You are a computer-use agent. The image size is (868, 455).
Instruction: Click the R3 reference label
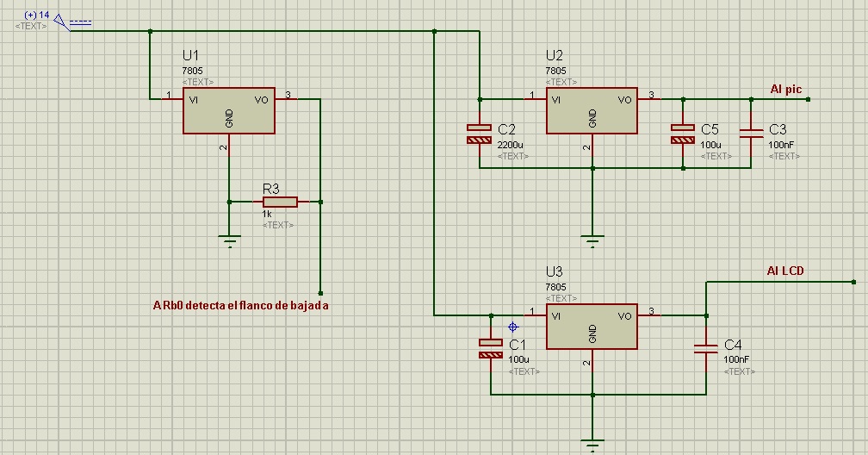270,189
